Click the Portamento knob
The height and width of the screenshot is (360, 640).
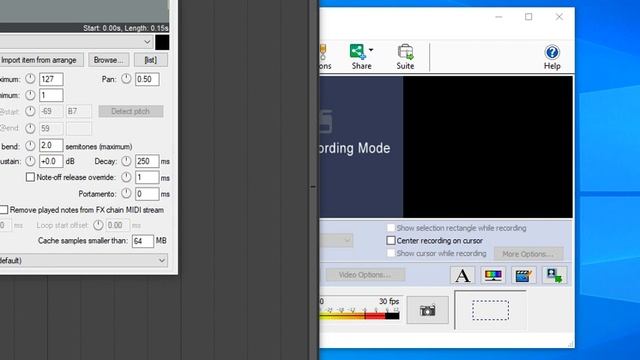pos(126,193)
